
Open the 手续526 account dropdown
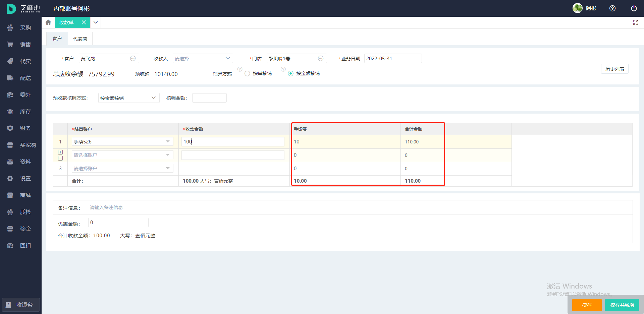pyautogui.click(x=122, y=142)
